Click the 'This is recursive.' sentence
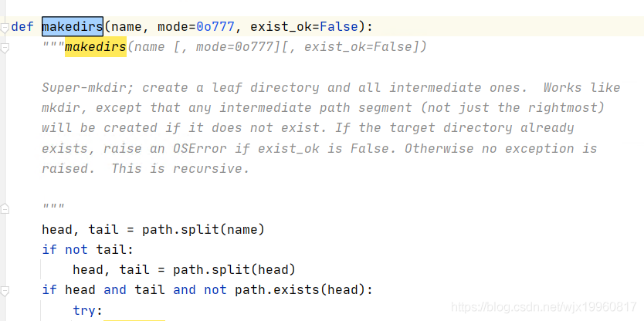The image size is (644, 321). [180, 168]
